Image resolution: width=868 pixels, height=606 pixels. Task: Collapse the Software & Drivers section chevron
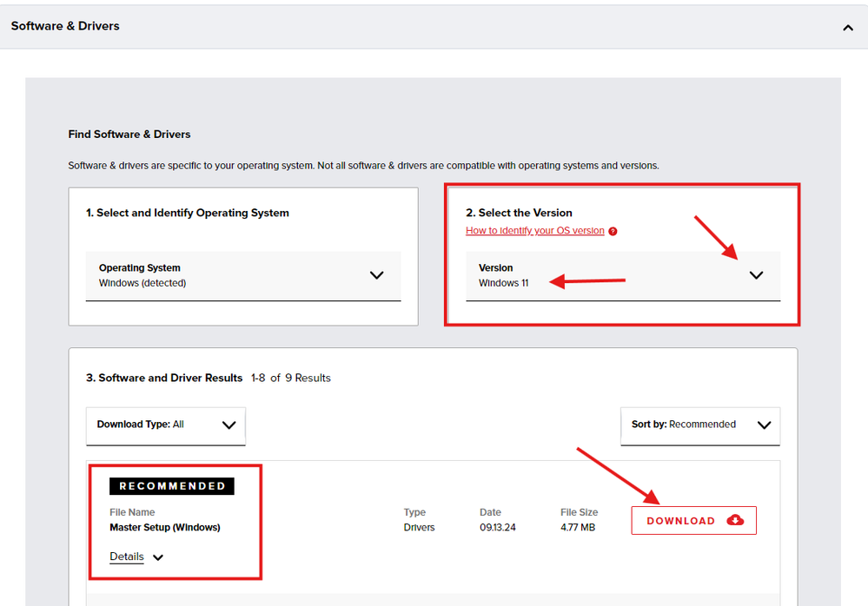point(847,27)
